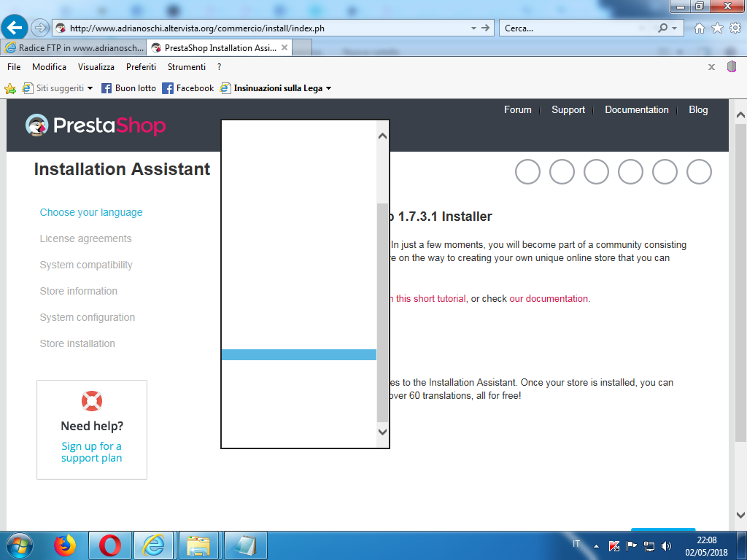747x560 pixels.
Task: Expand the address bar history dropdown
Action: (473, 28)
